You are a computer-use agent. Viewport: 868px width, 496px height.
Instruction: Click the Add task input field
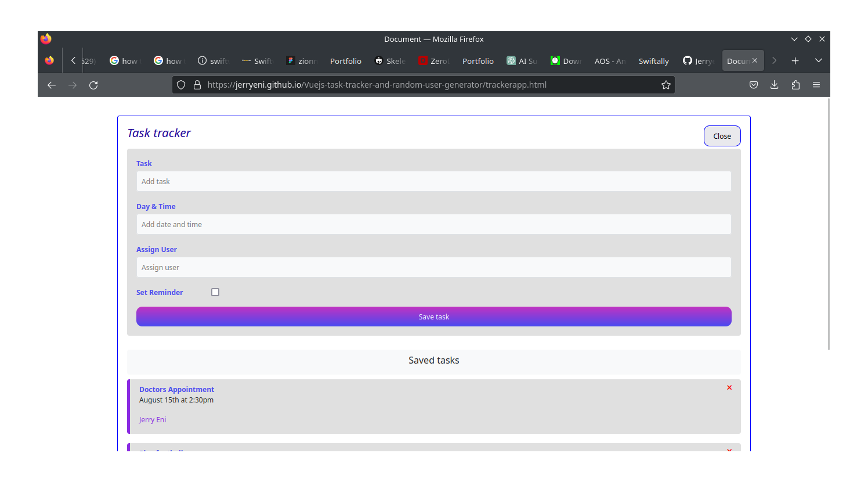tap(433, 181)
